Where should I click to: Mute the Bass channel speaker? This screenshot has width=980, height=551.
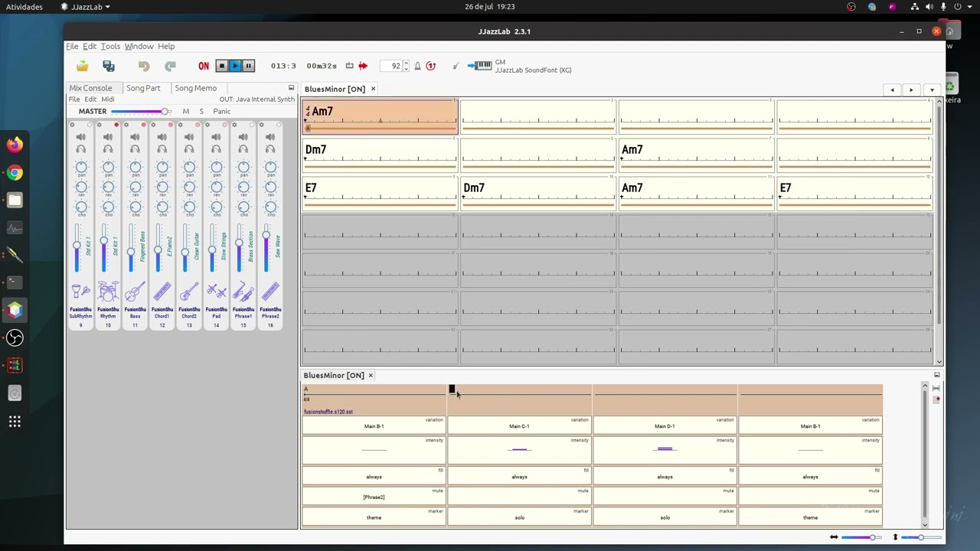(135, 137)
